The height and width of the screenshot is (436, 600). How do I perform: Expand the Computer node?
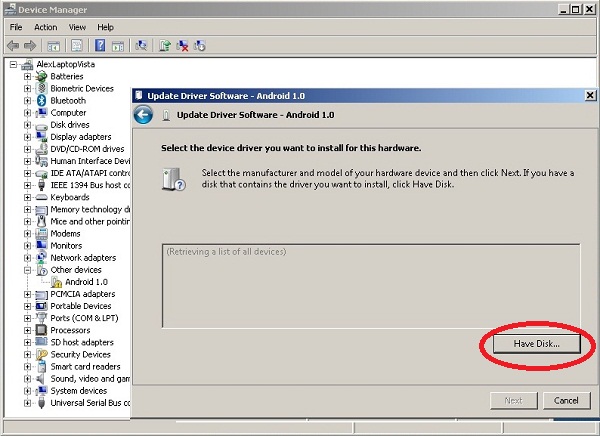tap(27, 113)
